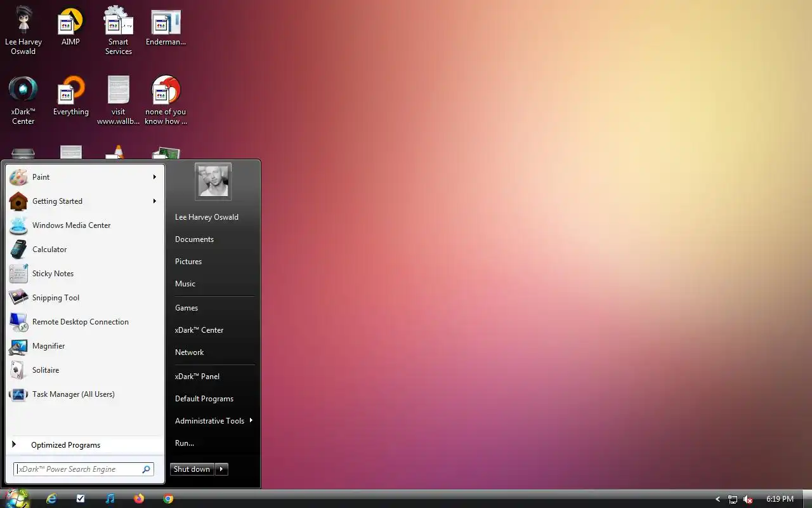Open Network from Start menu
The width and height of the screenshot is (812, 508).
[189, 352]
